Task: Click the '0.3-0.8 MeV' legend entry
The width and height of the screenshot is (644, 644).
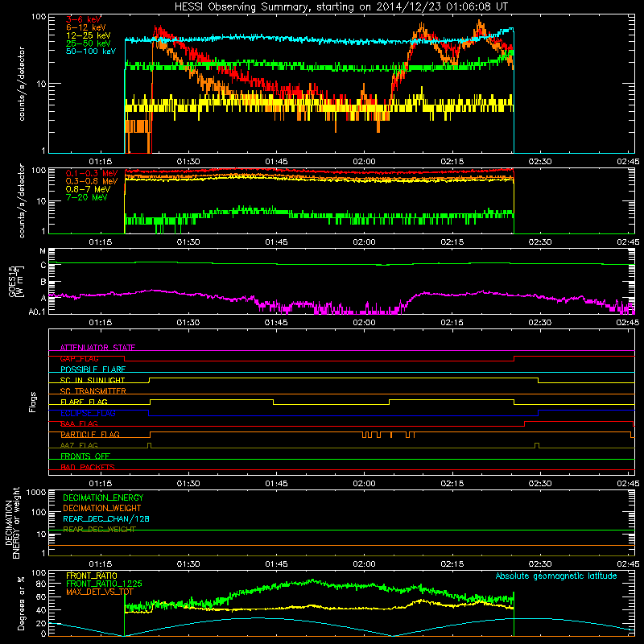Action: coord(92,181)
